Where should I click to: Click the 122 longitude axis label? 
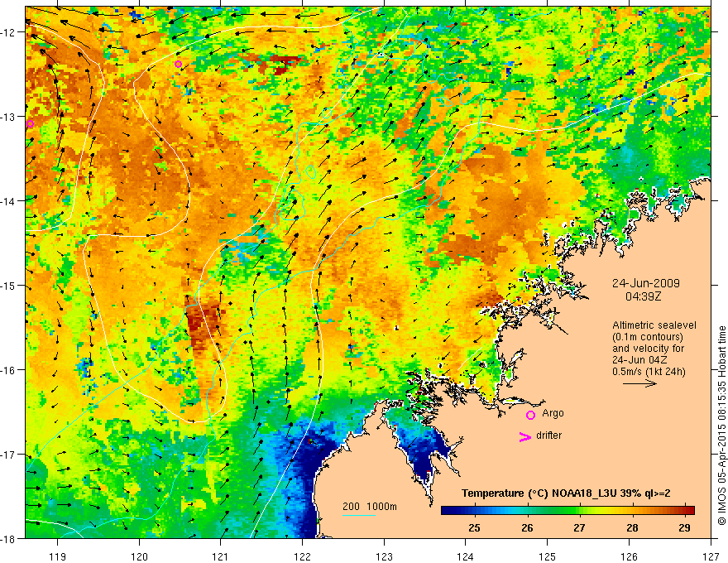302,556
